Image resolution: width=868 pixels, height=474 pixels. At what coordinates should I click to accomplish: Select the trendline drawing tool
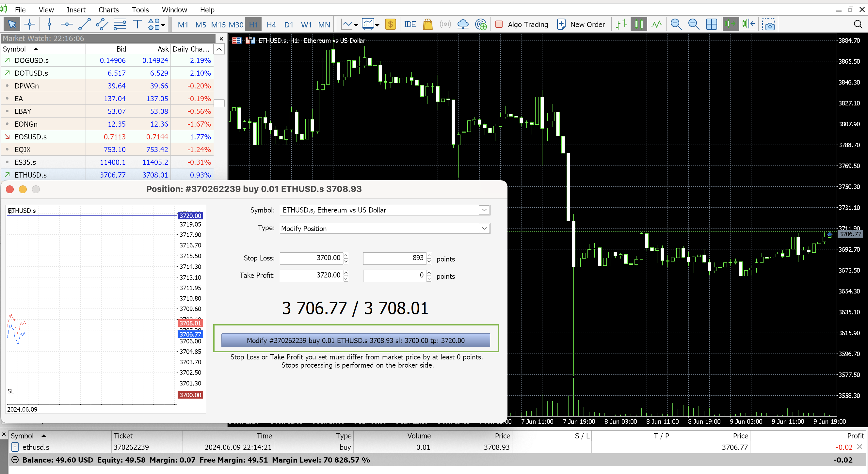click(x=84, y=24)
